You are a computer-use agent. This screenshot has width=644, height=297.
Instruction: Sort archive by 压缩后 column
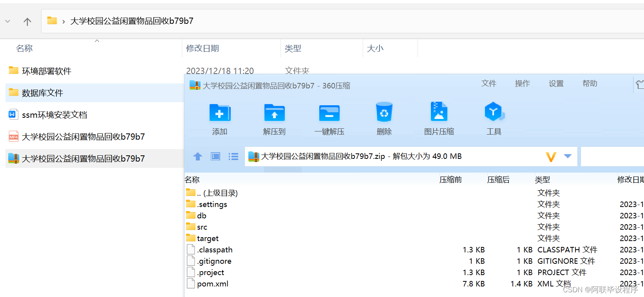pos(498,180)
